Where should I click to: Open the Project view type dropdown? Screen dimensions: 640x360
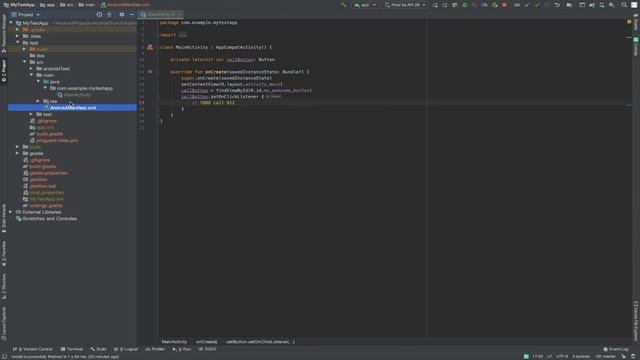point(26,14)
